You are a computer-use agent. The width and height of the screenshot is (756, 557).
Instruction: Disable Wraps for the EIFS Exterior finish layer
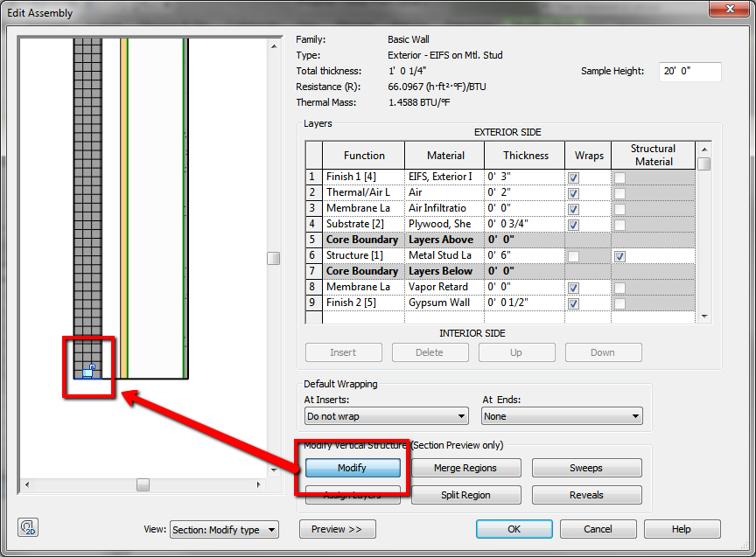[x=573, y=177]
